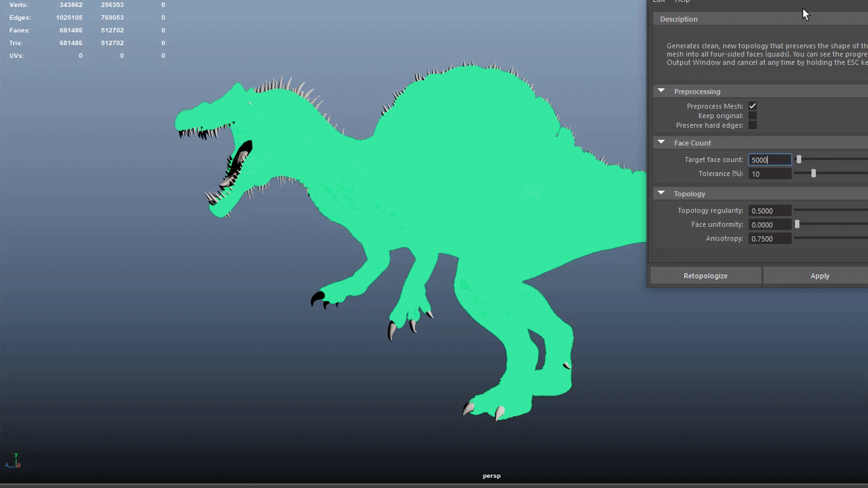
Task: Collapse the Preprocessing section arrow
Action: point(661,91)
